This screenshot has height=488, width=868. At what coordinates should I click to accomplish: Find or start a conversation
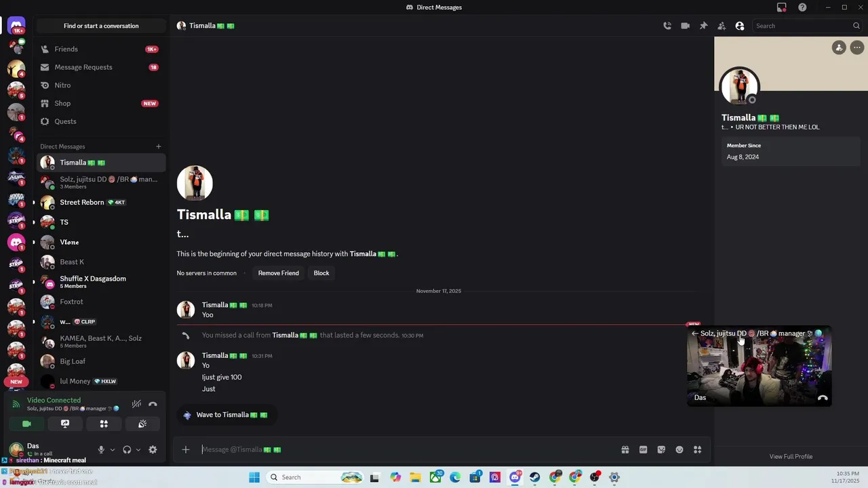[x=101, y=26]
